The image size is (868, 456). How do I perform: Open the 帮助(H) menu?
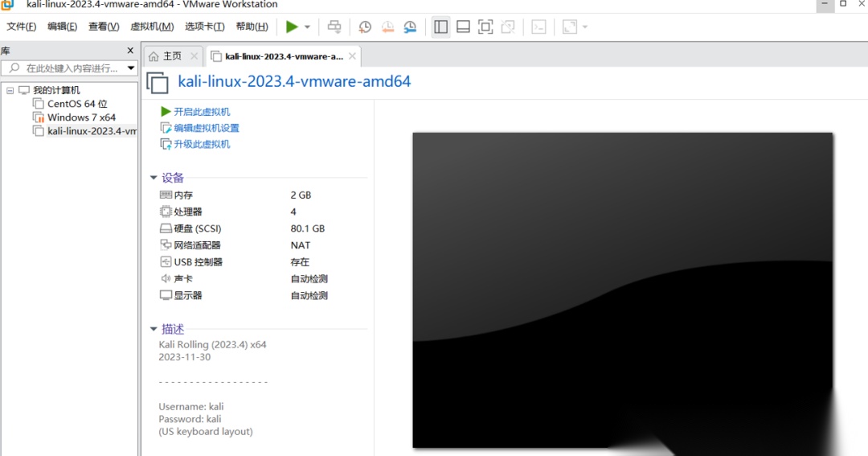click(252, 27)
